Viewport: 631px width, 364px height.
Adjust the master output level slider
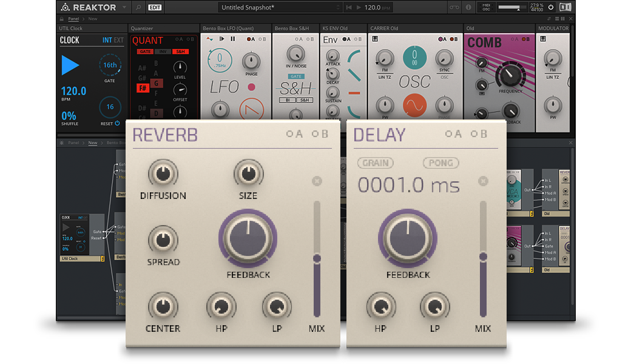512,7
